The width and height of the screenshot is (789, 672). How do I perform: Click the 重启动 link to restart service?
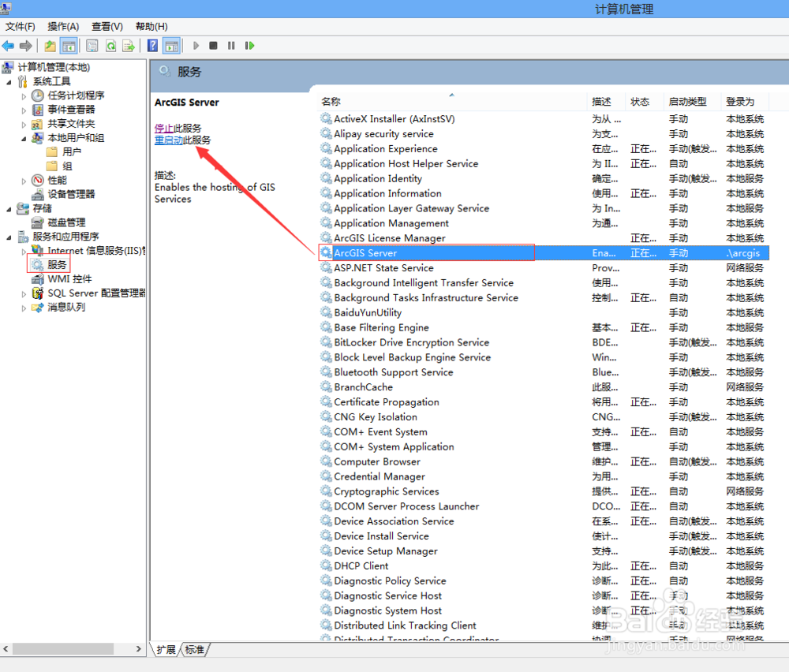(x=169, y=140)
